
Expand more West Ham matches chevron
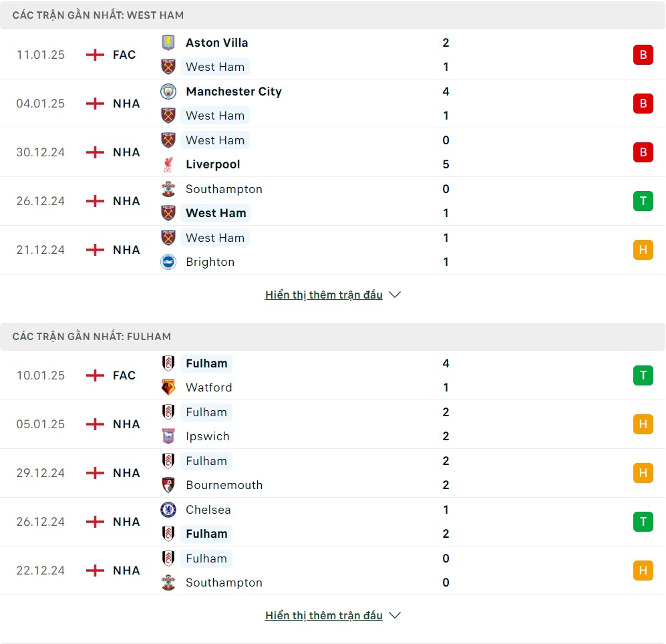coord(395,295)
